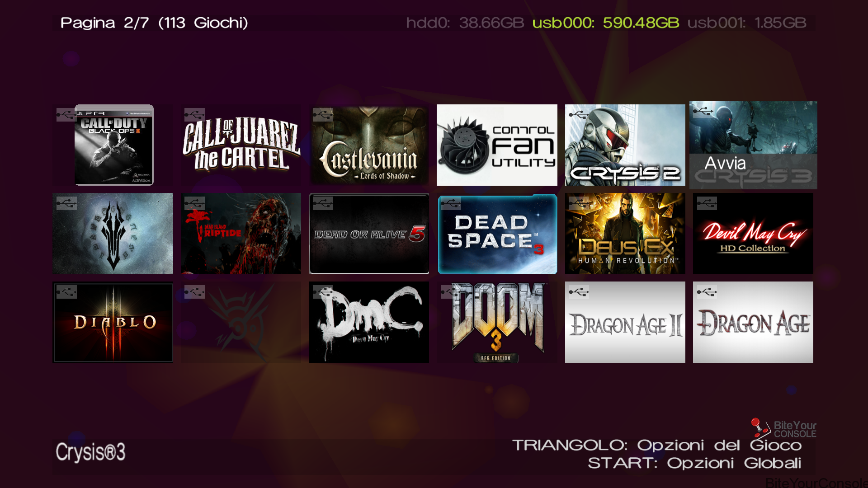Click USB icon on Crysis 2 tile

tap(579, 115)
